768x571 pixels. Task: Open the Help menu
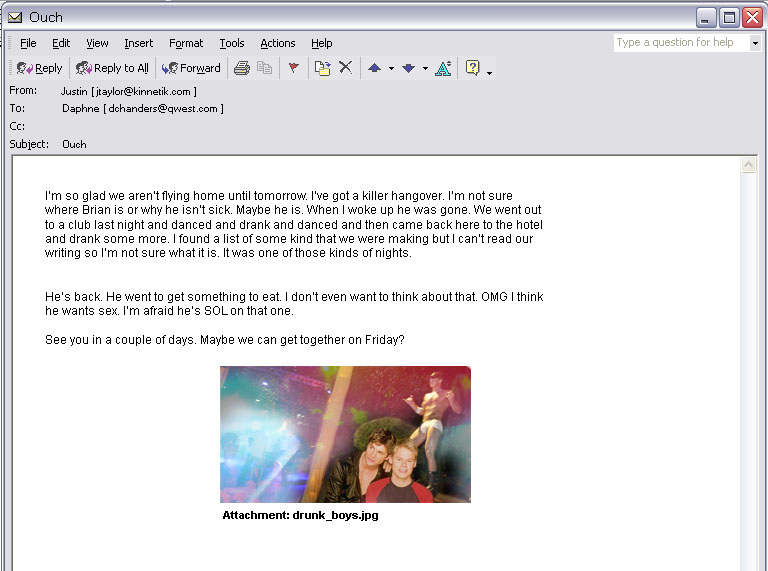(x=321, y=43)
